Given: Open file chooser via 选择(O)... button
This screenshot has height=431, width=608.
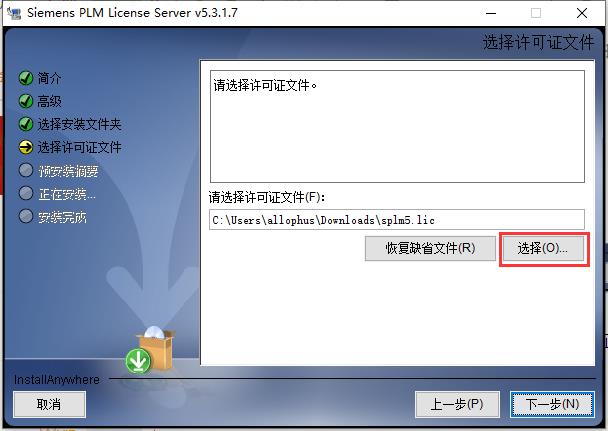Looking at the screenshot, I should (543, 248).
